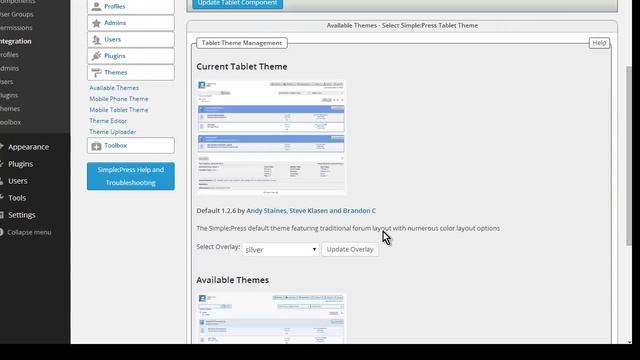Click Collapse menu in WordPress sidebar
This screenshot has width=640, height=360.
click(x=29, y=232)
